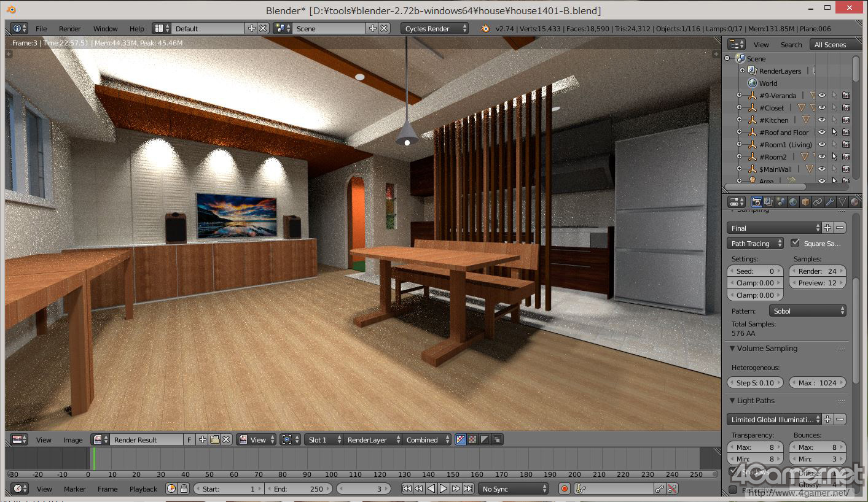The height and width of the screenshot is (502, 868).
Task: Open Object properties cube tab
Action: (x=805, y=202)
